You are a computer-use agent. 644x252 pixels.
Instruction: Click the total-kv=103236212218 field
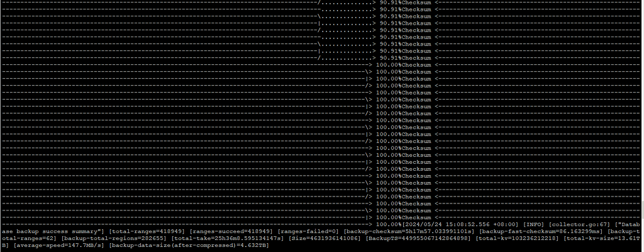517,238
